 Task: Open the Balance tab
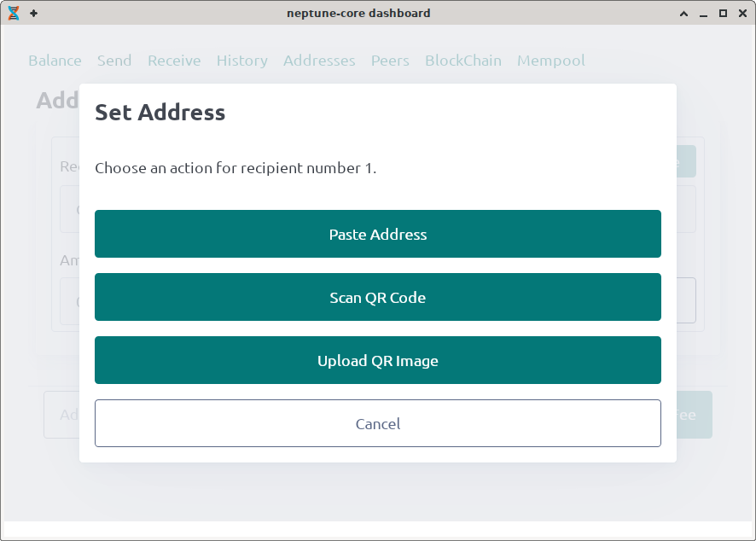pyautogui.click(x=55, y=61)
